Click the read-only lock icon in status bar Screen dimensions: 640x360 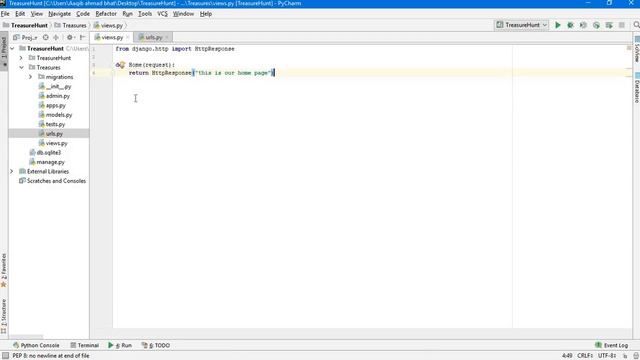625,356
